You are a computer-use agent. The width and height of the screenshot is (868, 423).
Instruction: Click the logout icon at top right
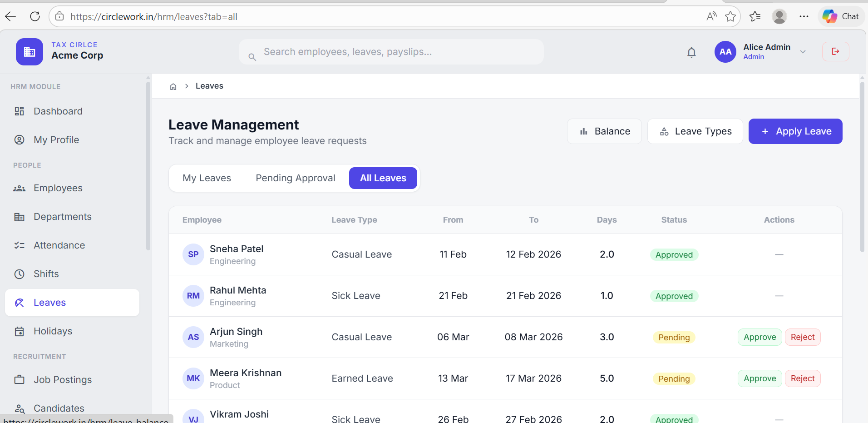tap(836, 51)
